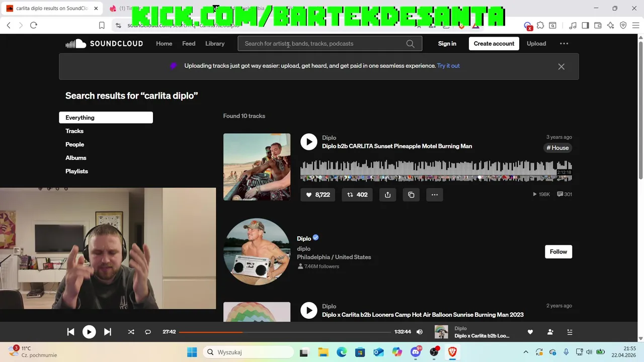Follow the artist from the player bar
The image size is (644, 362).
click(x=550, y=332)
